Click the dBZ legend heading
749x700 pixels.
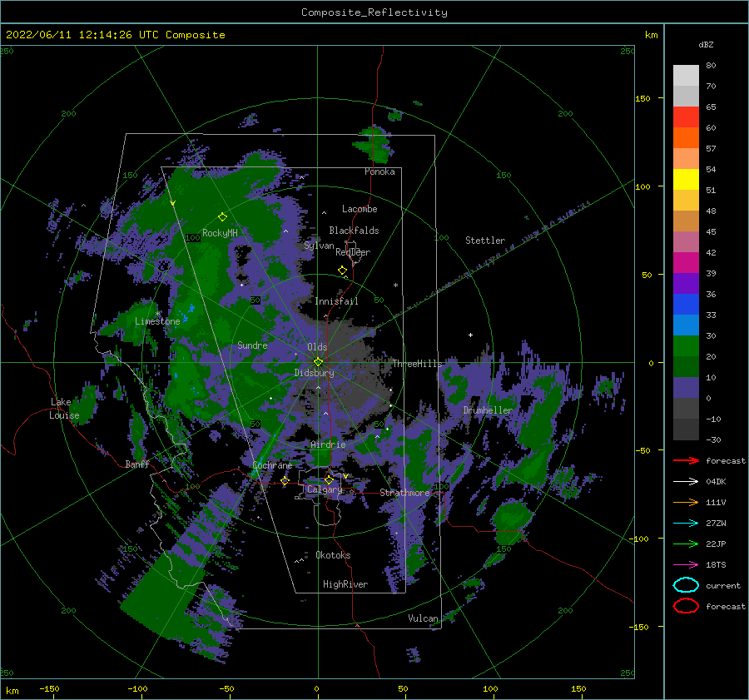[x=706, y=45]
